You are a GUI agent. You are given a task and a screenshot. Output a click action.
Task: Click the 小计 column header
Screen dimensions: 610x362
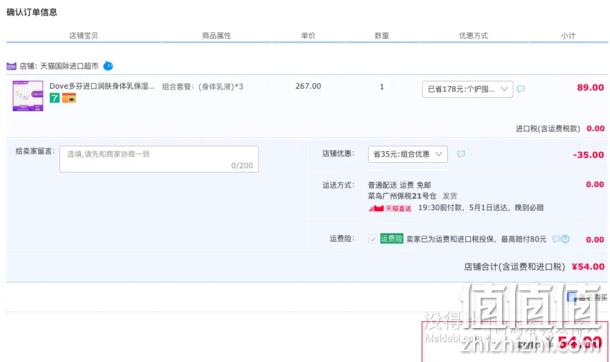[x=568, y=36]
